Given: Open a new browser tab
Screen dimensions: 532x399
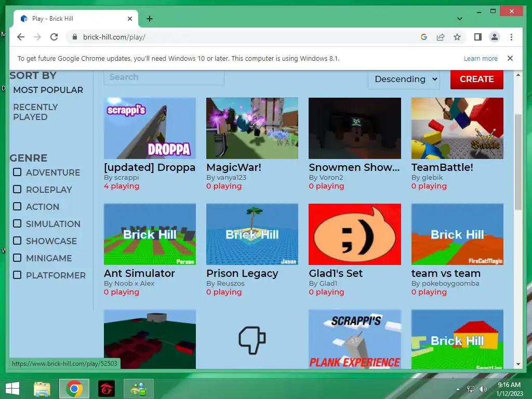Looking at the screenshot, I should (x=150, y=19).
